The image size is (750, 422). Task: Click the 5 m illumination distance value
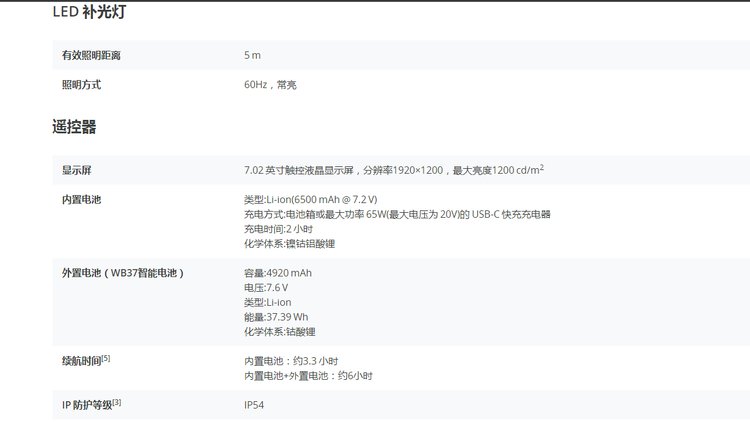252,54
